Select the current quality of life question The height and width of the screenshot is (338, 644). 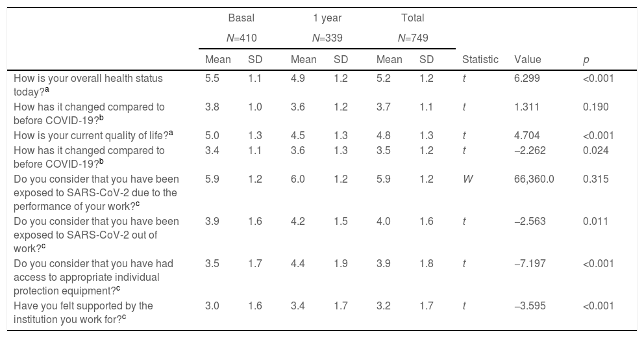click(x=91, y=136)
